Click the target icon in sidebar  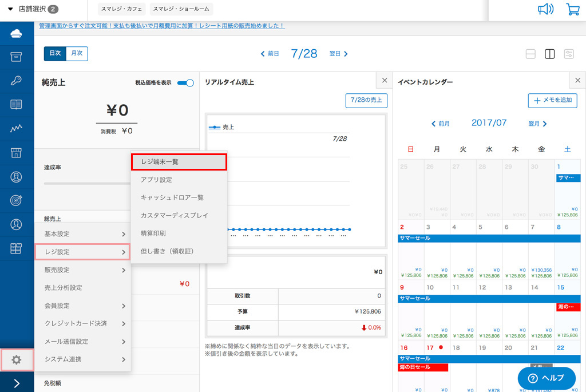(x=17, y=200)
